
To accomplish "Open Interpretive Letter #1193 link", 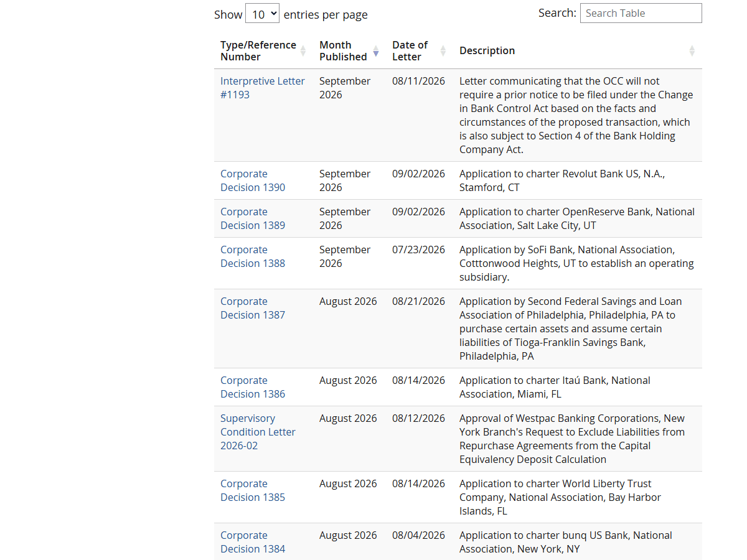I will coord(263,88).
